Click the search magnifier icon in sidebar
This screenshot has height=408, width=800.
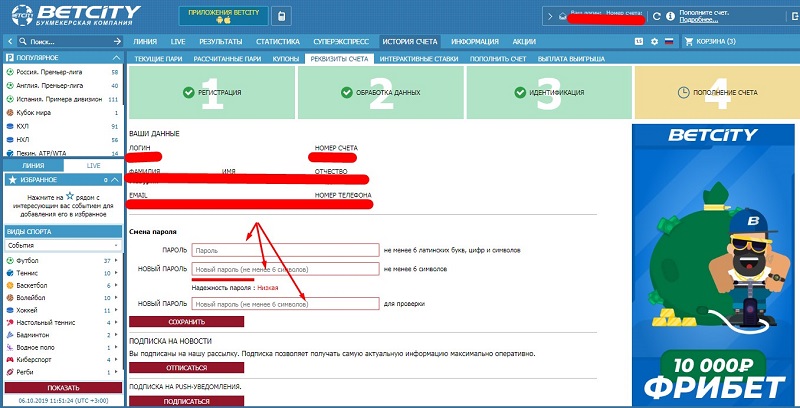[23, 42]
